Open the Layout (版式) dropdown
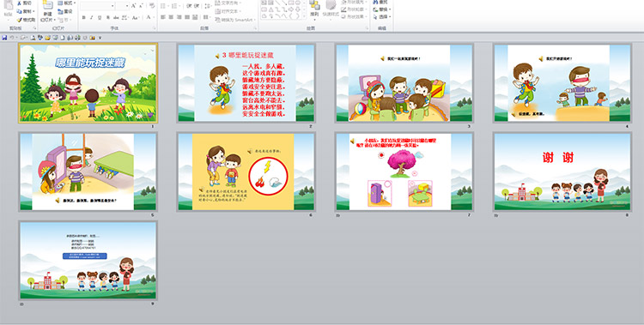Viewport: 644px width, 325px height. (67, 3)
